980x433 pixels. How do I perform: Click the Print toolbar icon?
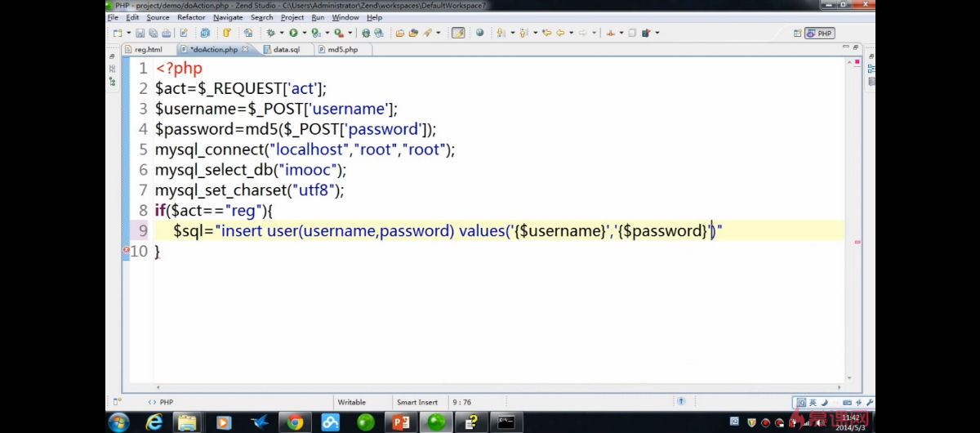[166, 33]
